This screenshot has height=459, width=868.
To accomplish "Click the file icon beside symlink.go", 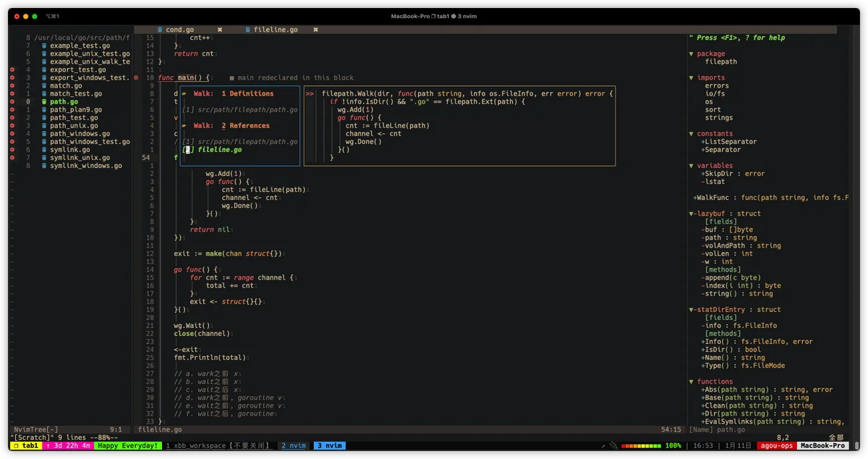I will click(x=44, y=149).
